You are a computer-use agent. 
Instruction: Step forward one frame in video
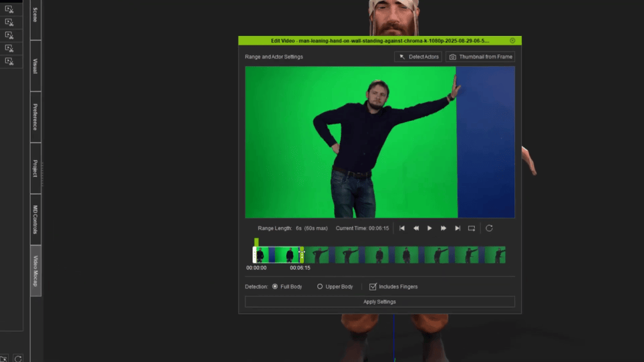443,228
